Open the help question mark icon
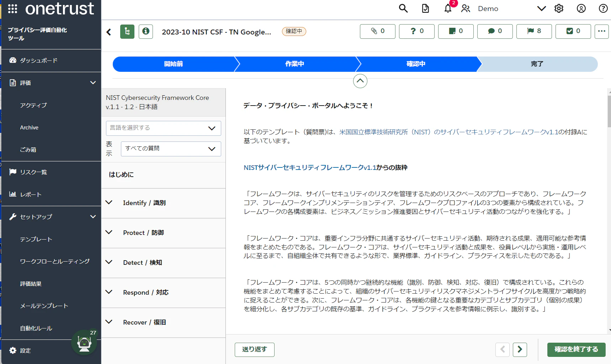This screenshot has width=611, height=364. coord(603,9)
